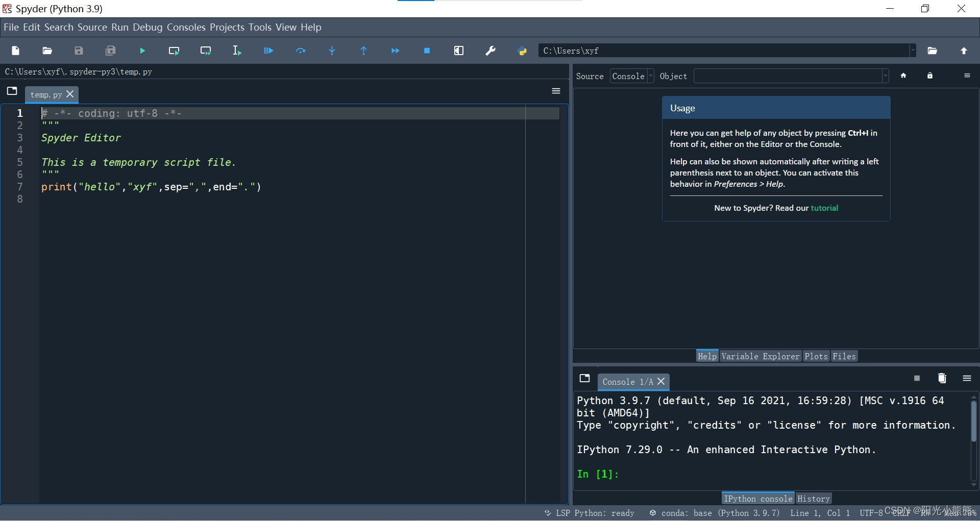Click the Object name input field
Image resolution: width=980 pixels, height=521 pixels.
(x=788, y=76)
